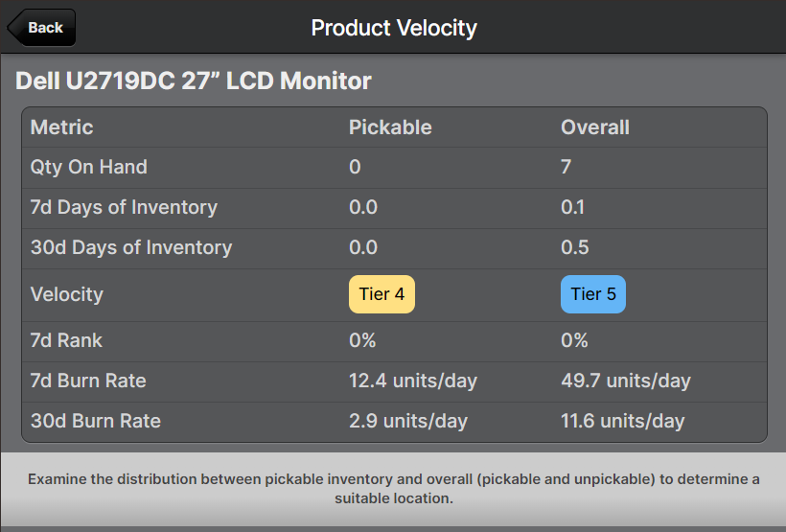Select the Product Velocity page title
The image size is (786, 532).
pos(394,28)
